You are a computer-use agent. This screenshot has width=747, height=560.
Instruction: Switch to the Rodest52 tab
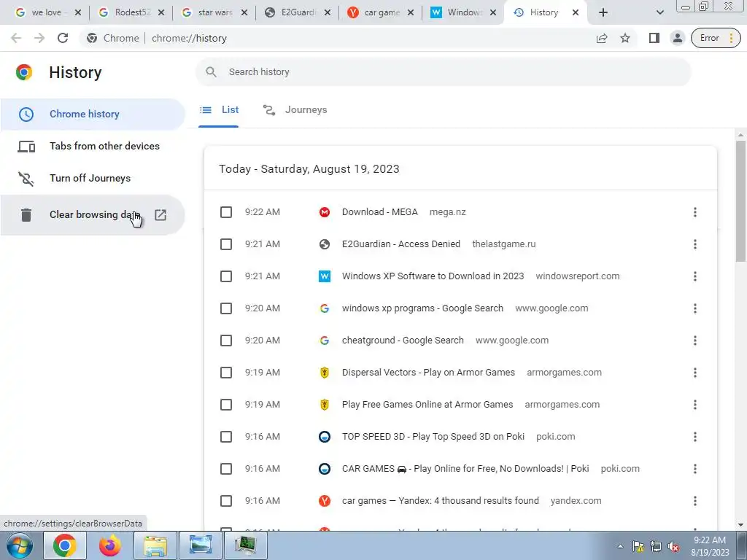tap(132, 12)
